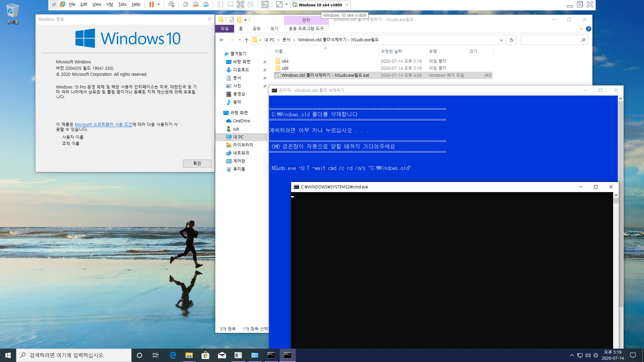
Task: Open the VMware Edit menu
Action: (84, 4)
